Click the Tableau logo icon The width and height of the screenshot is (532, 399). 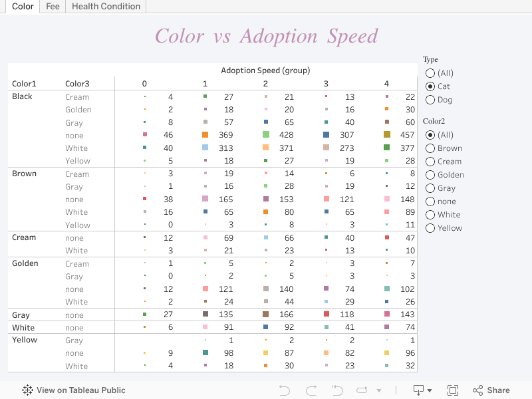tap(28, 390)
